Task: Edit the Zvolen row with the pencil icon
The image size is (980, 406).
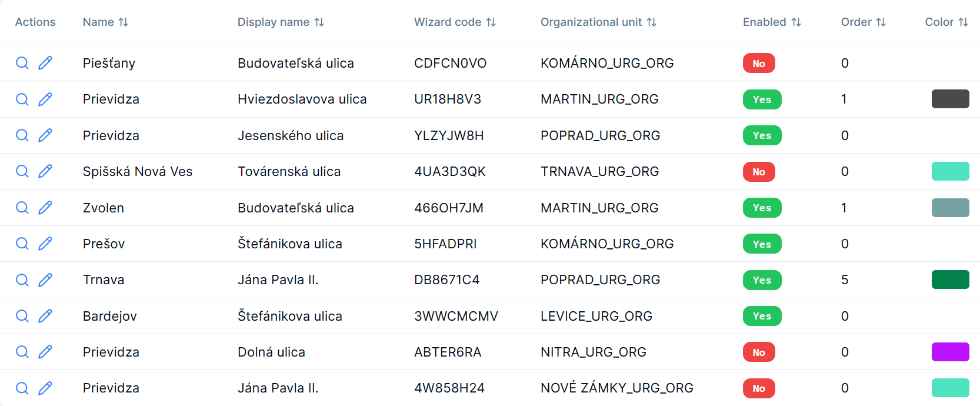Action: pyautogui.click(x=45, y=208)
